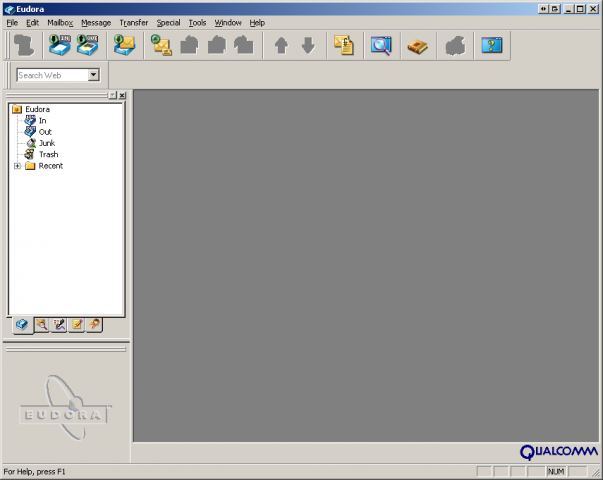Open the Address Book toolbar icon
The width and height of the screenshot is (603, 480).
click(x=418, y=46)
